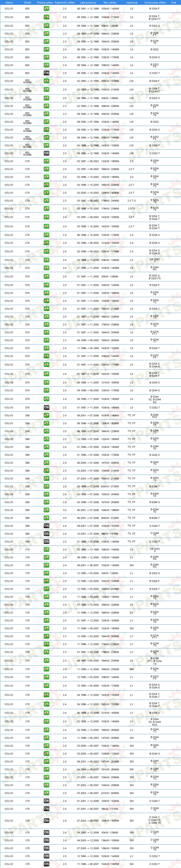
Task: Click ON icon in S80 D 5244 T row
Action: click(47, 526)
